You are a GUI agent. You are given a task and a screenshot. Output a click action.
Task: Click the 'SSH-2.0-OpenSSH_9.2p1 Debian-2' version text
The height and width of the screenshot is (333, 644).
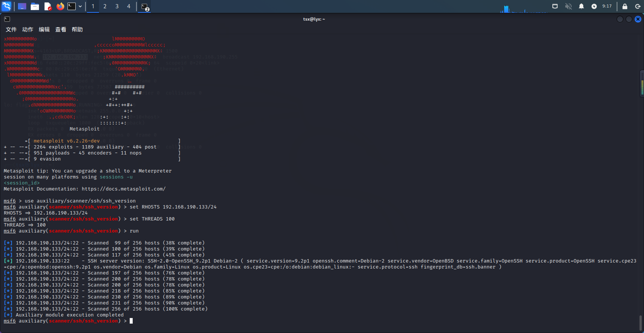pyautogui.click(x=193, y=261)
